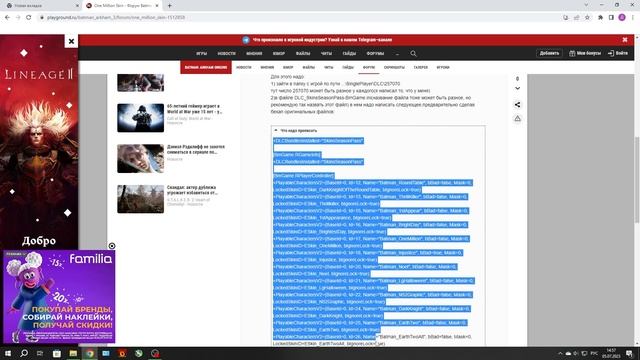Click the Добавить button
The image size is (640, 360).
tap(549, 53)
